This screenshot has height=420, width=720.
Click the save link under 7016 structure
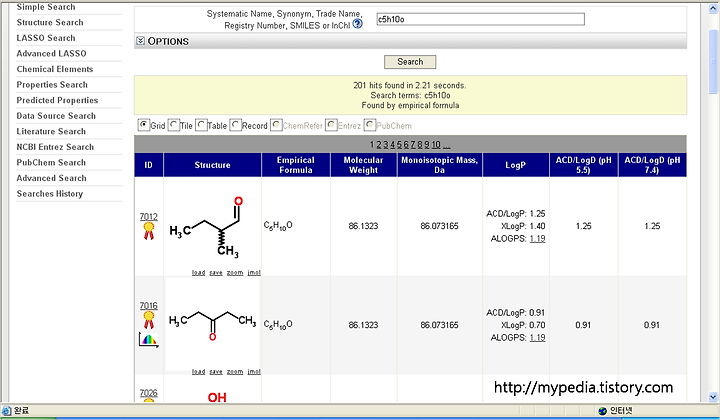[216, 372]
